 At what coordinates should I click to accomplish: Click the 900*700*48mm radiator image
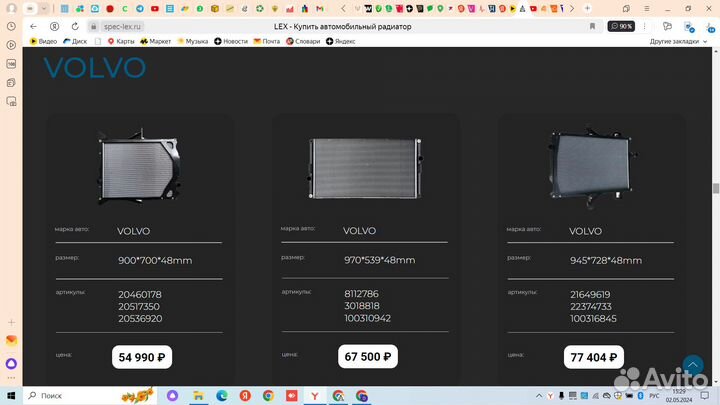(x=140, y=166)
